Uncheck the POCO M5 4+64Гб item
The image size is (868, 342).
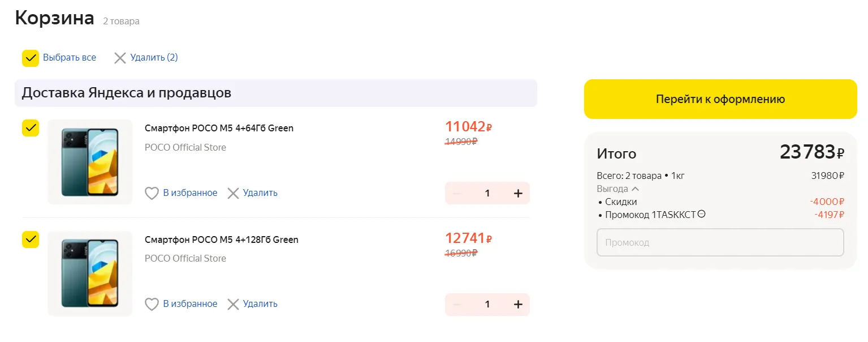[x=31, y=128]
